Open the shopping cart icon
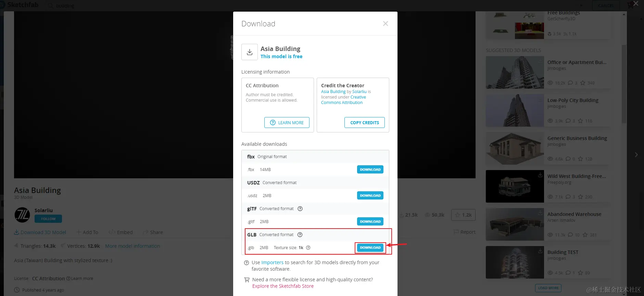Image resolution: width=644 pixels, height=296 pixels. (x=630, y=5)
